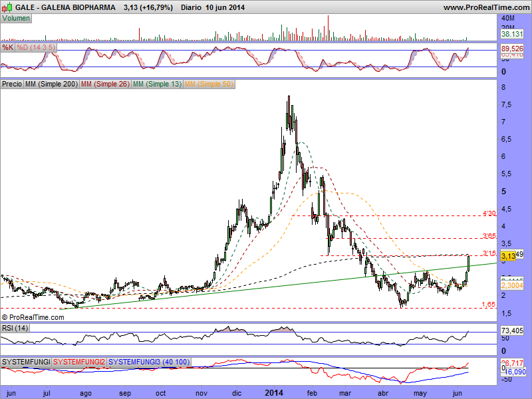Select the 1,5 price axis value
This screenshot has width=532, height=399.
pos(507,313)
